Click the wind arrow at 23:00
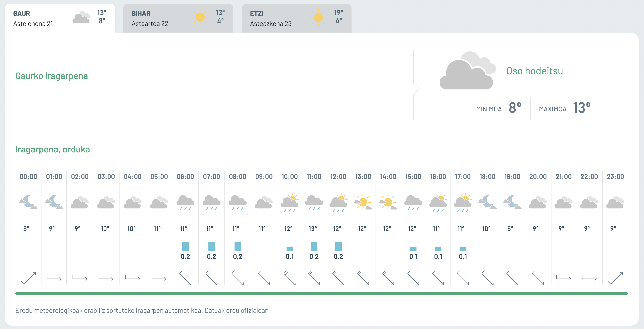This screenshot has height=329, width=644. click(615, 278)
